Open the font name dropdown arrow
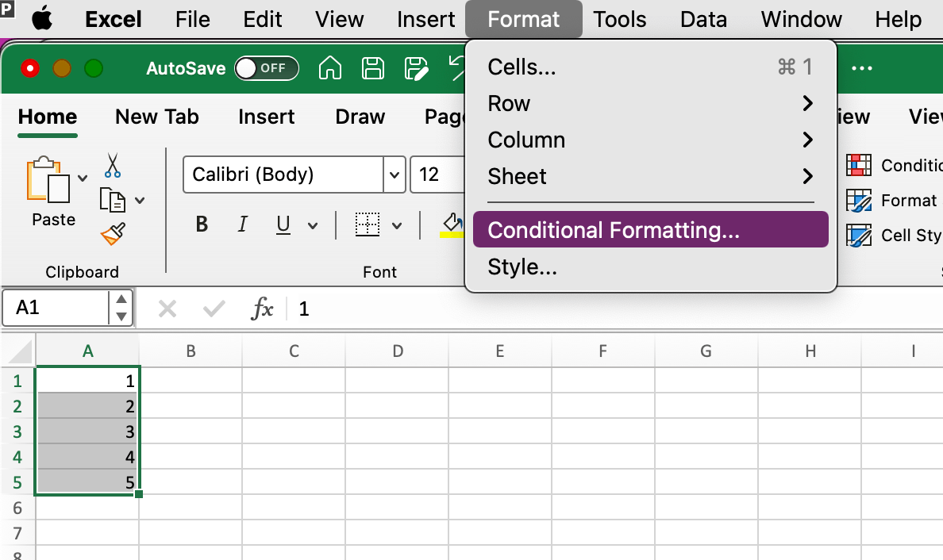The width and height of the screenshot is (943, 560). 395,175
